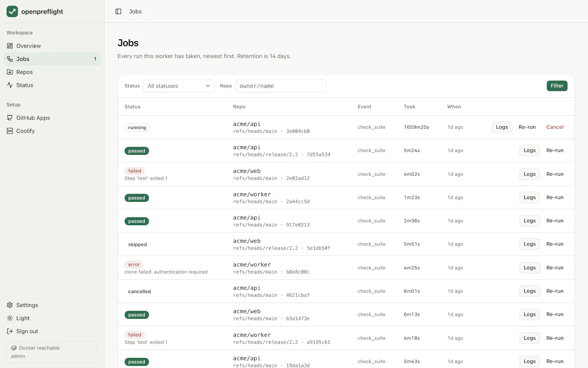Open Repos page in sidebar
The image size is (588, 368).
click(x=52, y=72)
